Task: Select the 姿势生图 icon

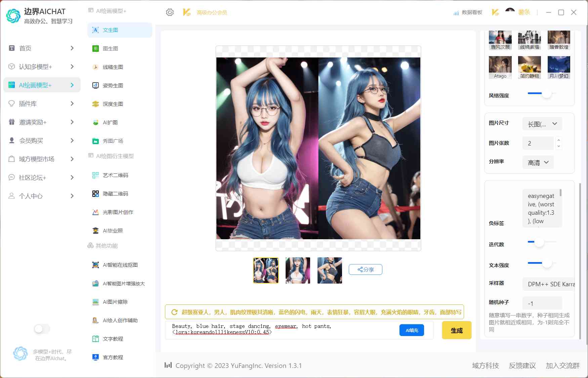Action: 95,85
